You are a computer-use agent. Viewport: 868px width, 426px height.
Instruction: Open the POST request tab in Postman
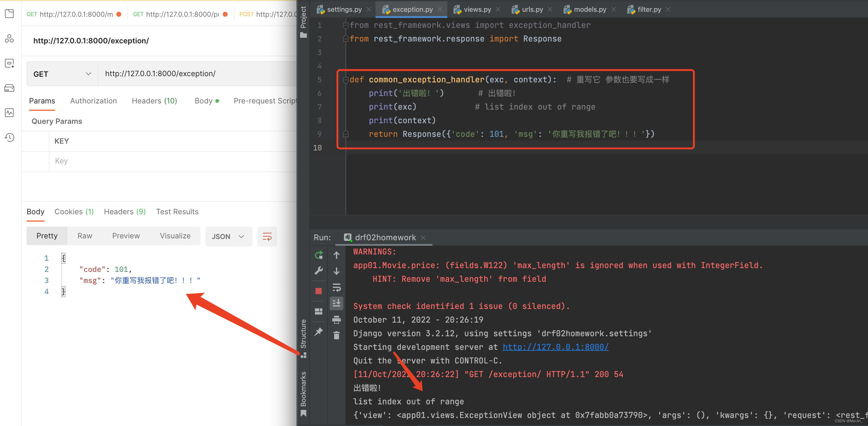268,14
